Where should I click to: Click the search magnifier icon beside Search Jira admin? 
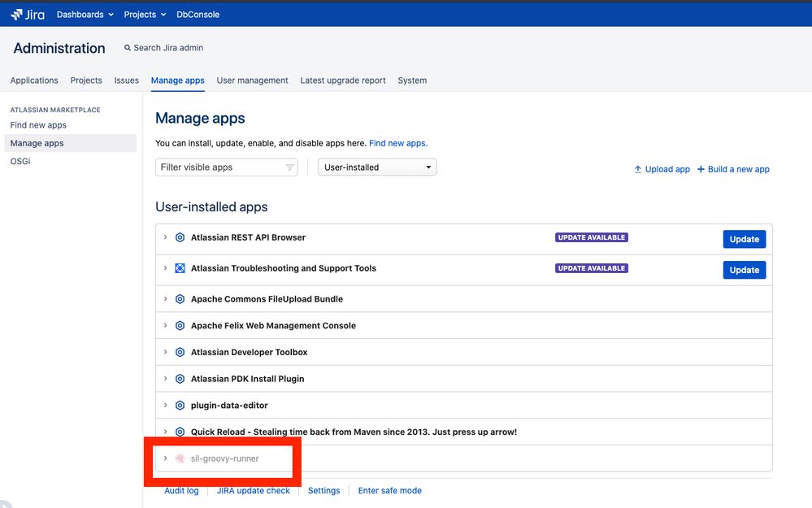pyautogui.click(x=128, y=48)
